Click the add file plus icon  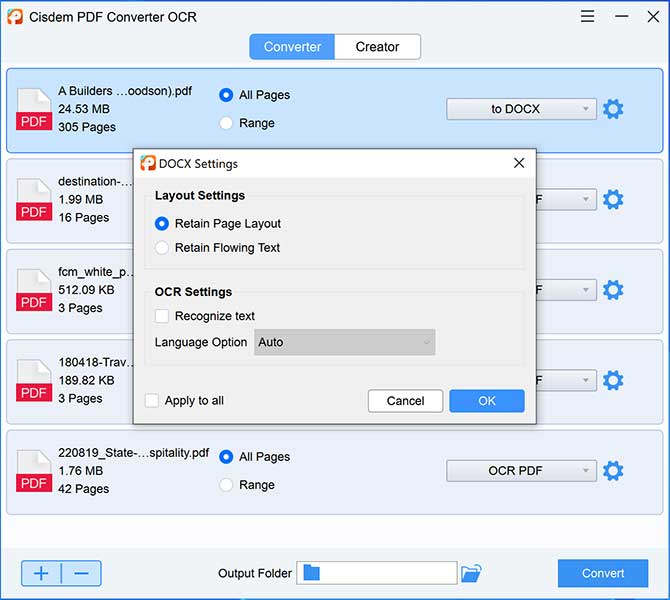click(x=41, y=573)
